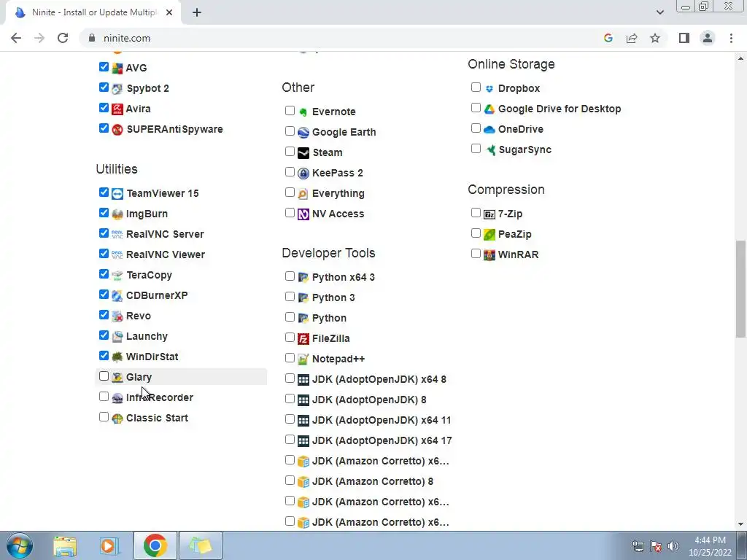Click the Chrome taskbar button

155,545
